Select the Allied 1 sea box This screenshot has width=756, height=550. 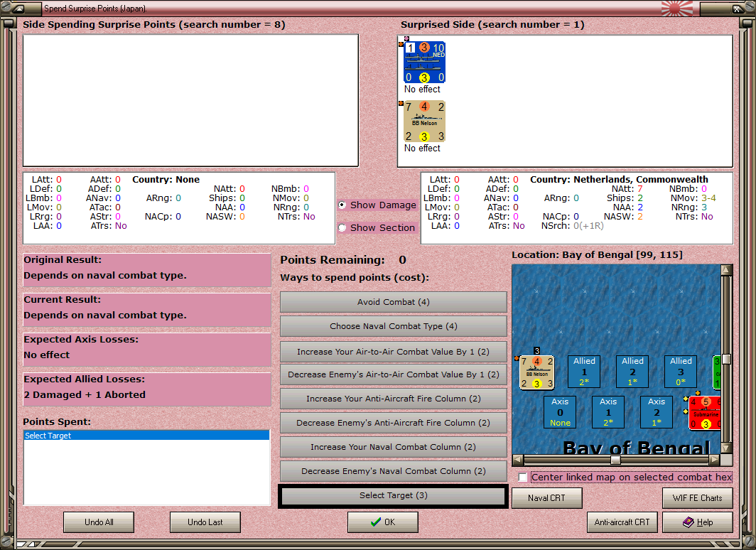pos(584,372)
